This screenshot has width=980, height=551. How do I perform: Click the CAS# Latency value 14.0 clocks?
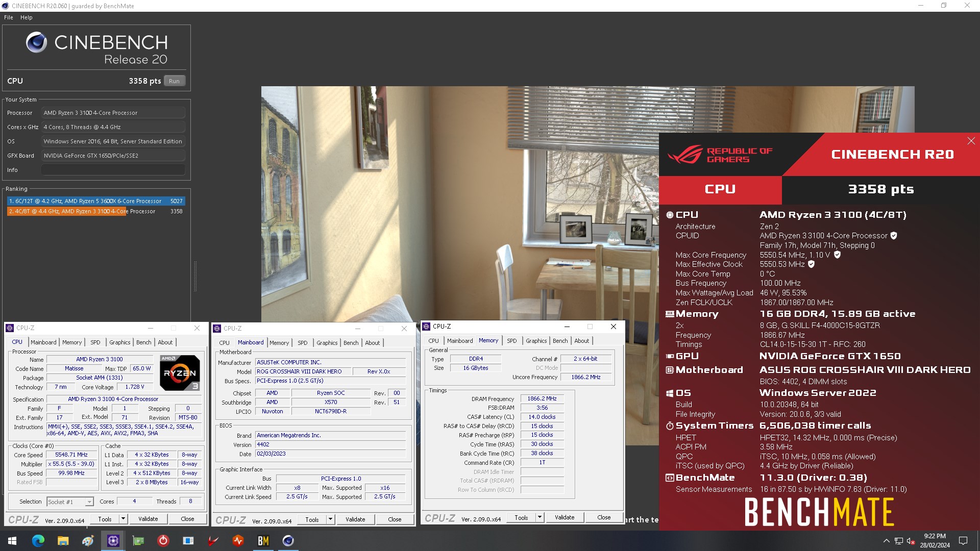[x=542, y=417]
